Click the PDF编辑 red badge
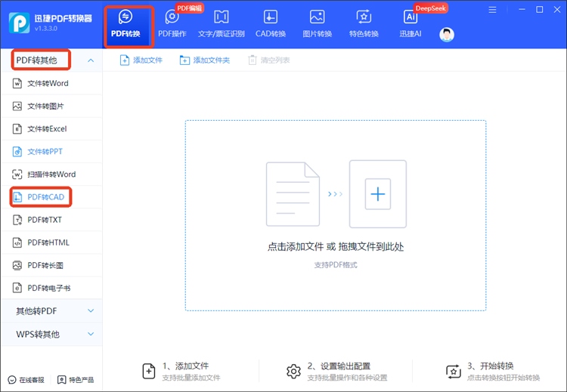 [x=190, y=8]
